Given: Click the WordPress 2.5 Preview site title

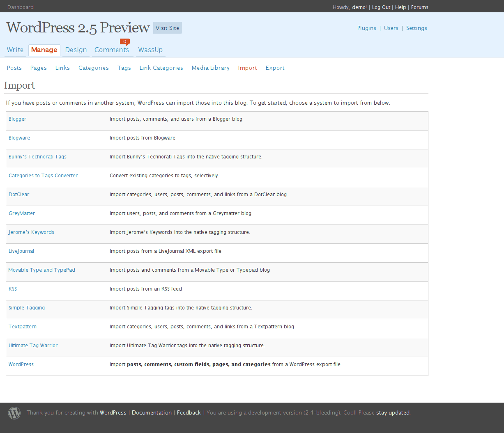Looking at the screenshot, I should tap(78, 27).
